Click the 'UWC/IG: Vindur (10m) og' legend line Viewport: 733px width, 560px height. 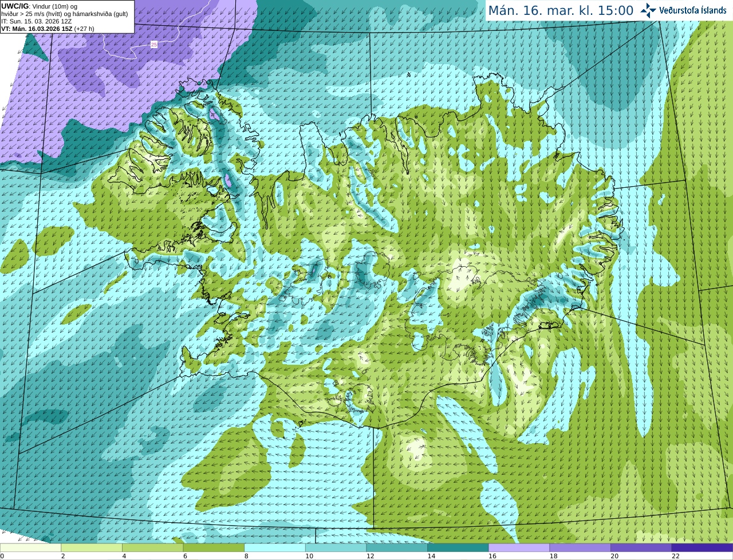click(x=39, y=6)
